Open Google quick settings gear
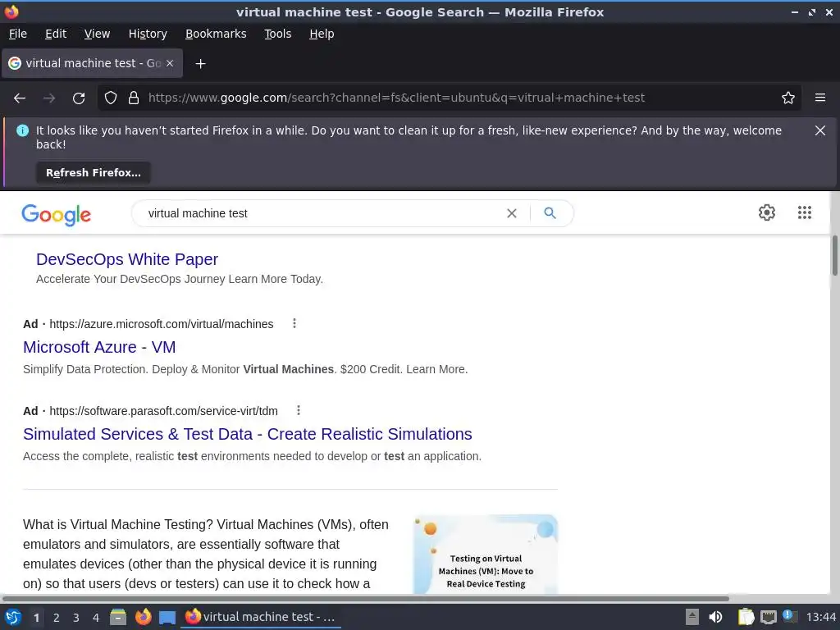This screenshot has height=630, width=840. 767,212
